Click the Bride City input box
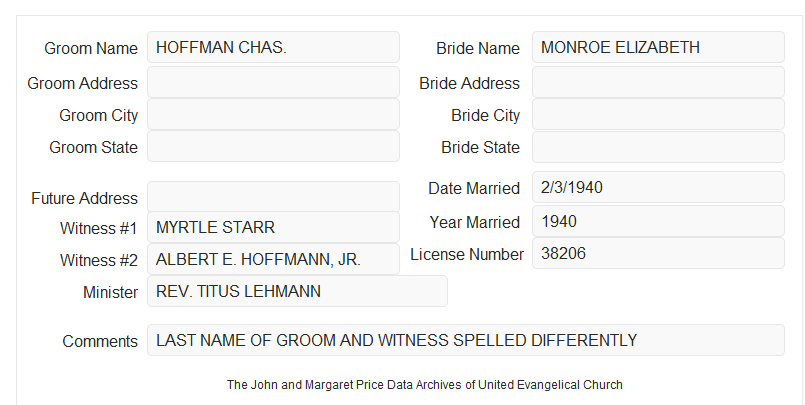This screenshot has width=805, height=405. (x=658, y=114)
